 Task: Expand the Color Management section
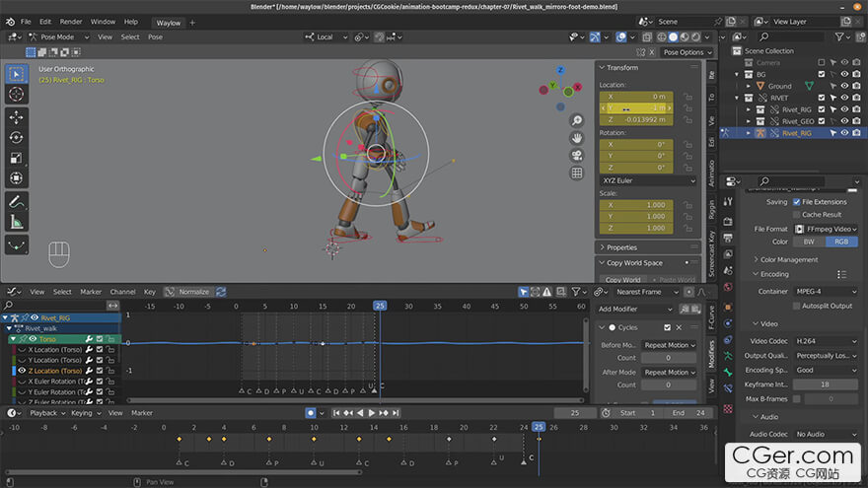[789, 259]
